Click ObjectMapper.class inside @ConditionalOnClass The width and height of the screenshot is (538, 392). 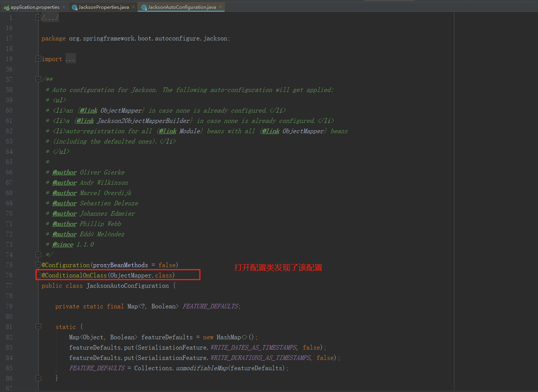(141, 275)
